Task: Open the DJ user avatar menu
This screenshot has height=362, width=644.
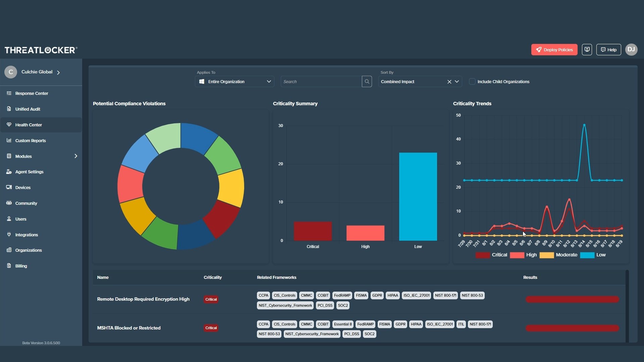Action: point(631,50)
